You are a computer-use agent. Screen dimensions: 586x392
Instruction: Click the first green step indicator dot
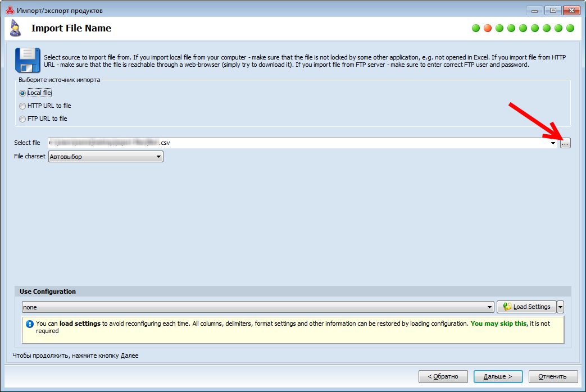pos(476,28)
